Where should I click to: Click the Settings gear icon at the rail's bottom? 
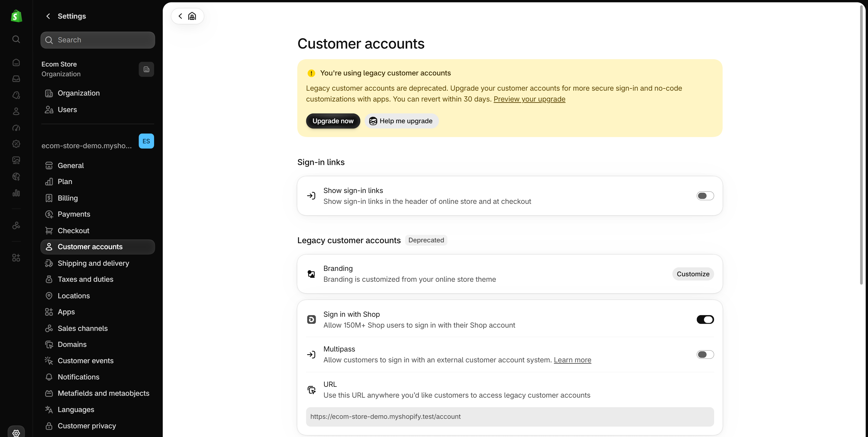point(16,433)
